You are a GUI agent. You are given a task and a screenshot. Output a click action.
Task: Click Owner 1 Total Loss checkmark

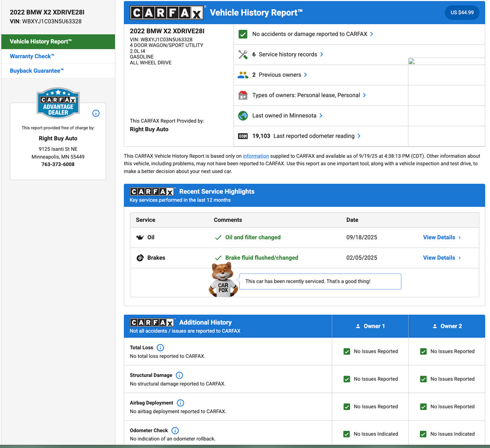[347, 351]
